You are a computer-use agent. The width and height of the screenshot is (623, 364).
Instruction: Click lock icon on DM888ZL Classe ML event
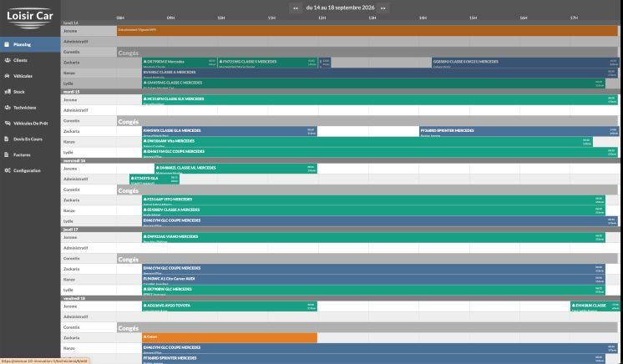click(157, 168)
